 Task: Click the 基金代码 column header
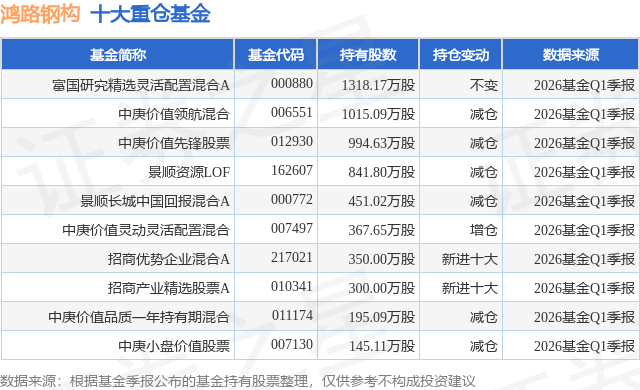(276, 55)
